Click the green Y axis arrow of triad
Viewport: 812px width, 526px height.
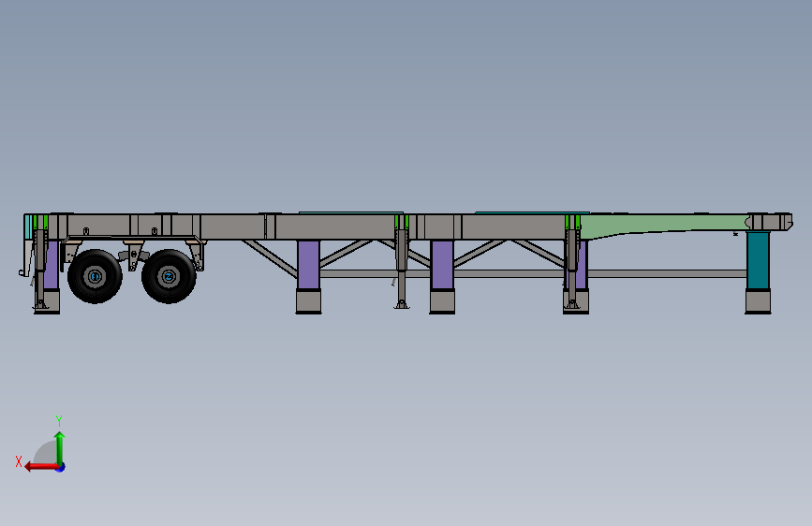tap(60, 448)
